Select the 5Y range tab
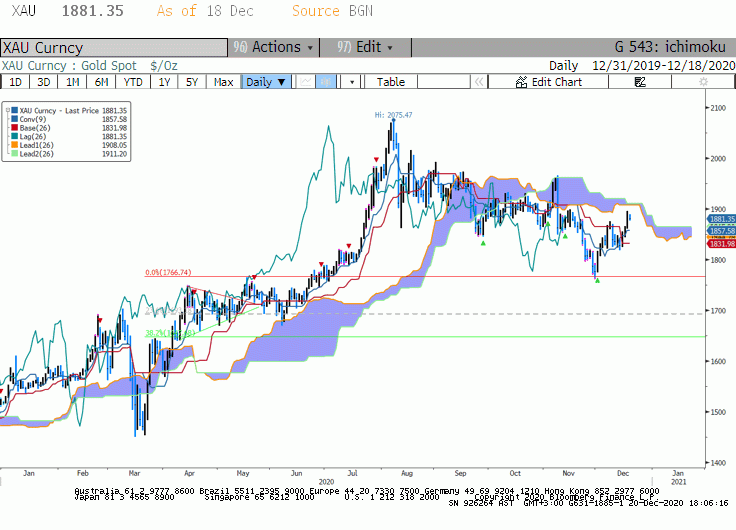Image resolution: width=736 pixels, height=530 pixels. coord(192,82)
